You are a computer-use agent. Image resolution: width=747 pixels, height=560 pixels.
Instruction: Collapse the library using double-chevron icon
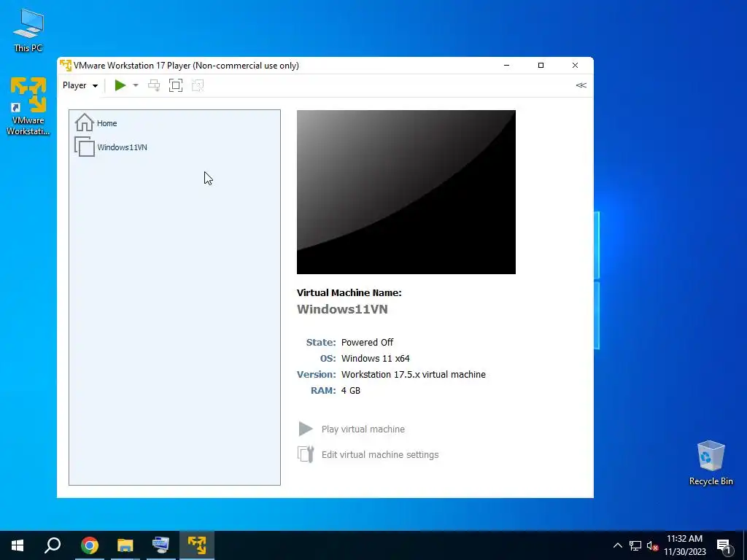click(x=581, y=85)
